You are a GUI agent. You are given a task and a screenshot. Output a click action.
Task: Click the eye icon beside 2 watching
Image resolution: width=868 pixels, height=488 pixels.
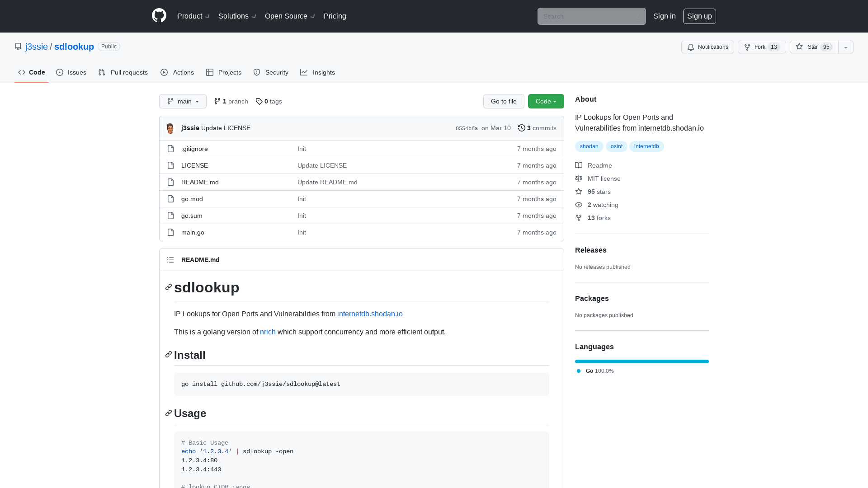(579, 205)
